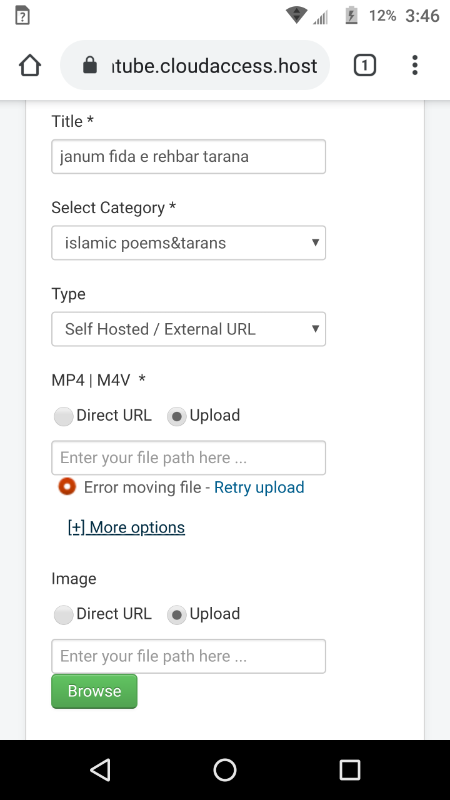The height and width of the screenshot is (800, 450).
Task: Click the green Browse button
Action: [x=94, y=691]
